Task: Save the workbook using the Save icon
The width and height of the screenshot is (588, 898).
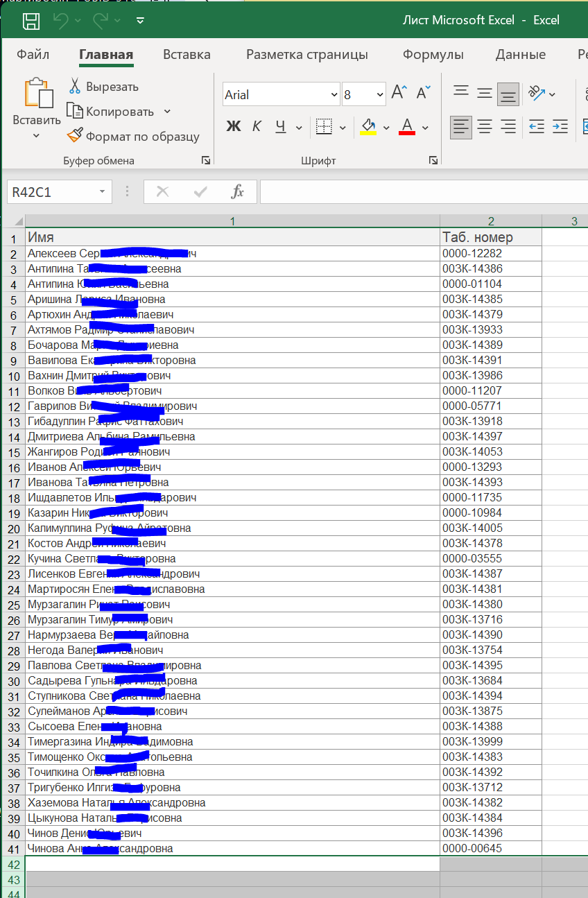Action: pos(31,21)
